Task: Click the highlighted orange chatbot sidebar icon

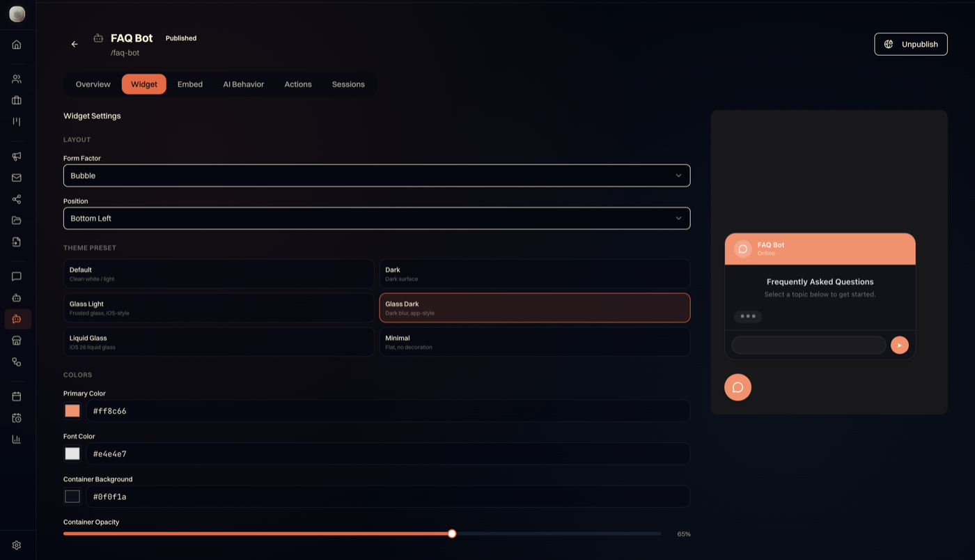Action: [x=17, y=319]
